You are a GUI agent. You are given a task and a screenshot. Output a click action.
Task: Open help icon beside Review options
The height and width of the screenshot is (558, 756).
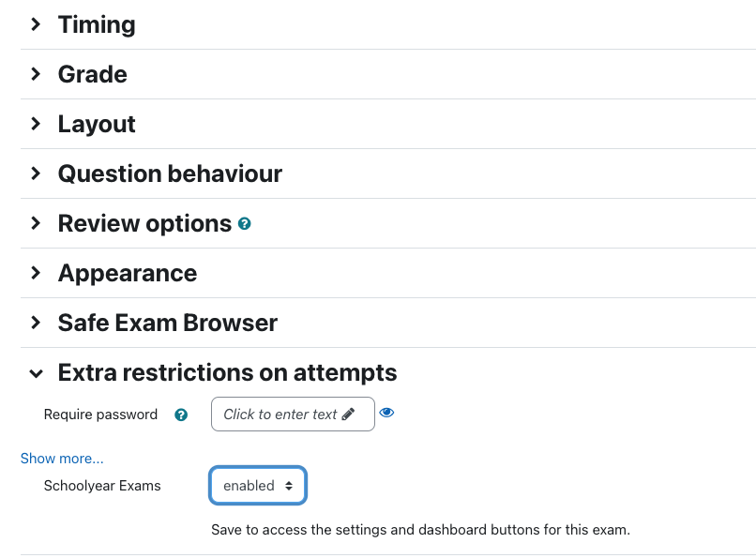click(x=245, y=223)
